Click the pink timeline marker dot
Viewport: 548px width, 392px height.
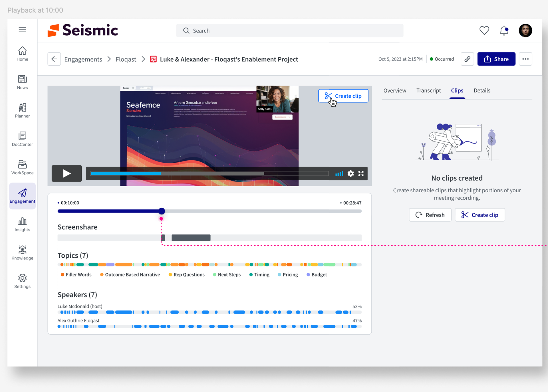click(x=161, y=219)
